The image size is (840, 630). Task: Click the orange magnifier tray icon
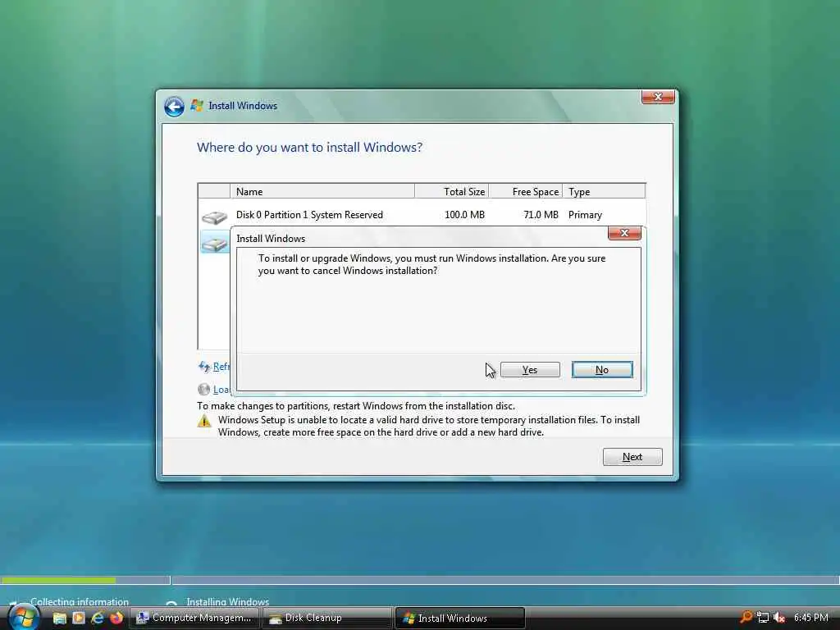coord(746,617)
